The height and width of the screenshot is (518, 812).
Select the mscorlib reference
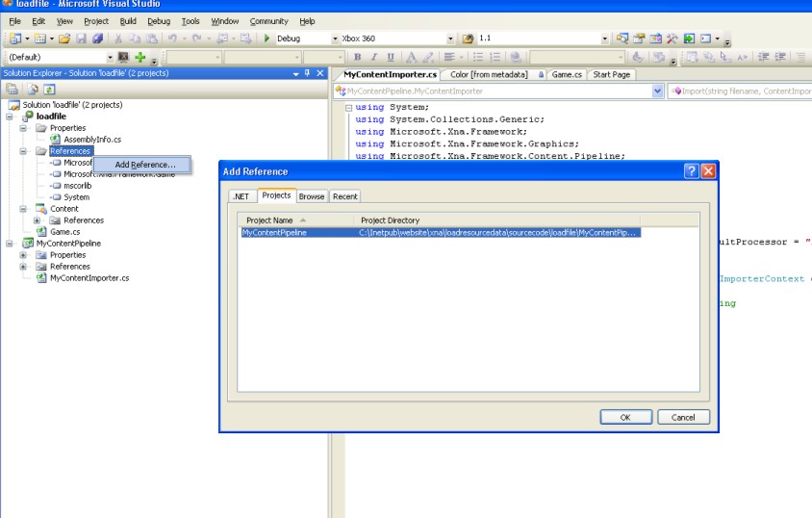77,186
